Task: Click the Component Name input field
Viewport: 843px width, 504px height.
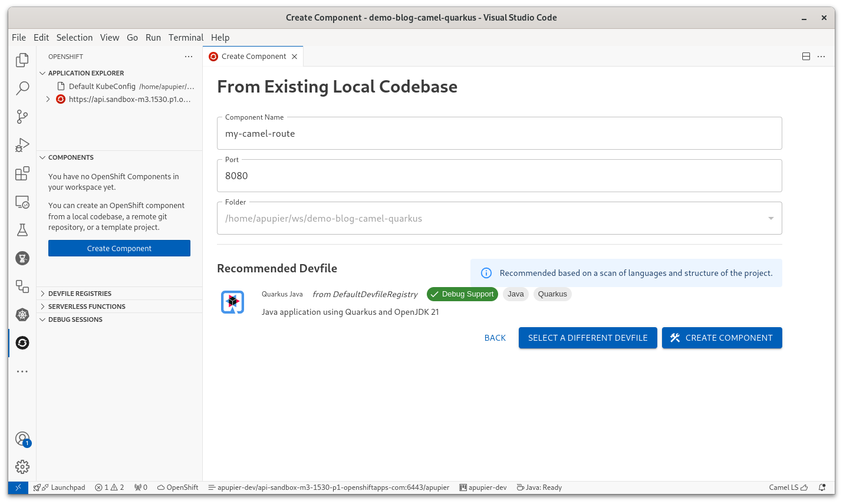Action: (x=499, y=134)
